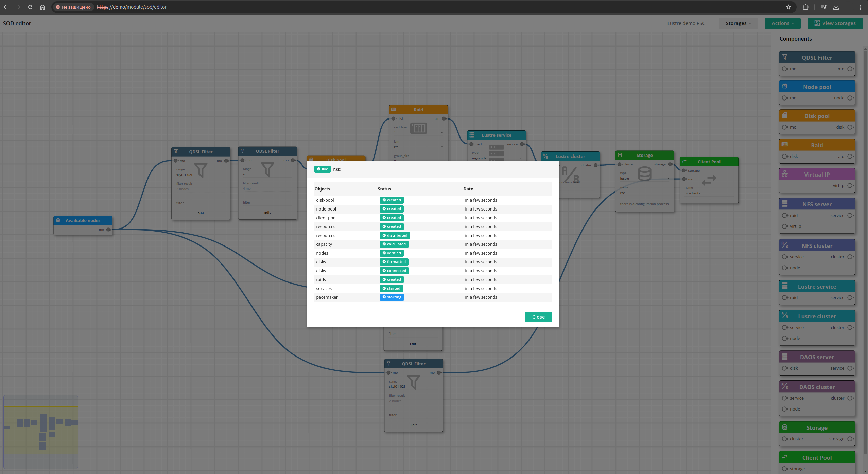Image resolution: width=868 pixels, height=474 pixels.
Task: Open the lvm zfs dropdown in Raid node
Action: click(418, 147)
